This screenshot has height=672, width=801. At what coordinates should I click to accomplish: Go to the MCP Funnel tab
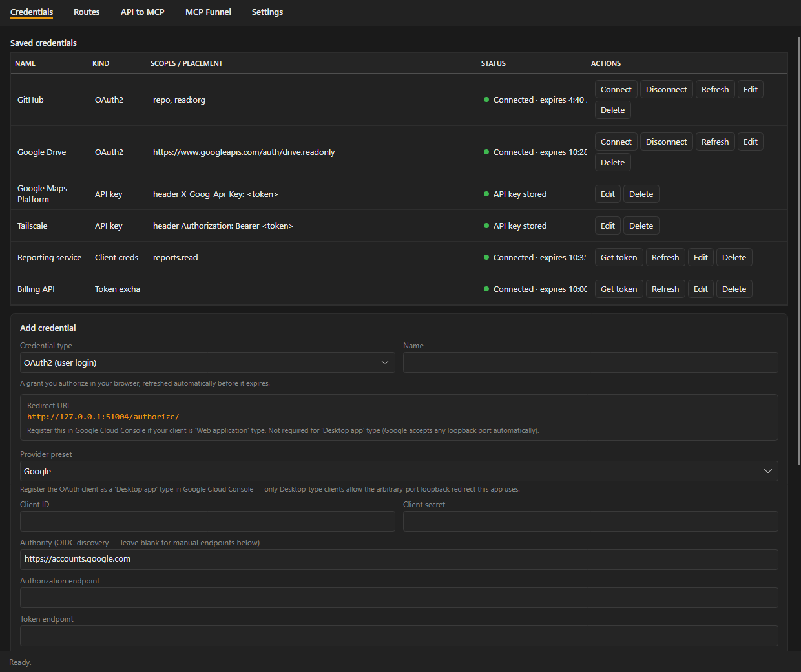pos(208,12)
